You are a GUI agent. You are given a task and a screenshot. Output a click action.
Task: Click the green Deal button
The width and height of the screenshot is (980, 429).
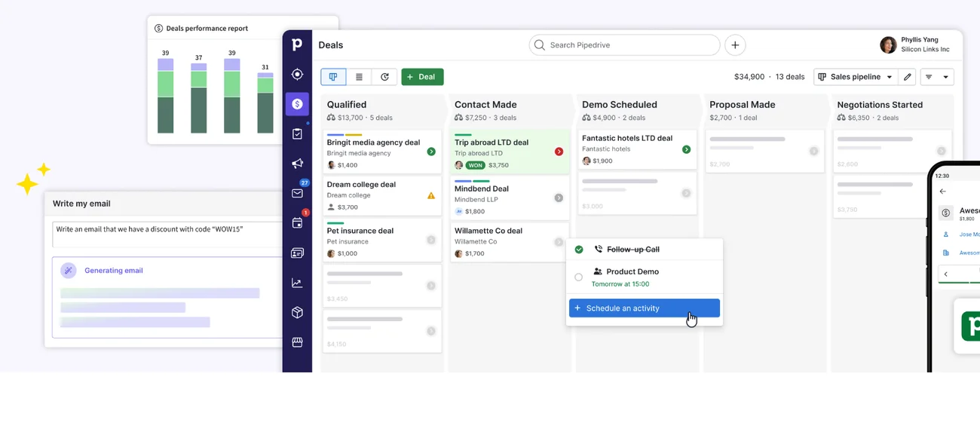[x=422, y=77]
